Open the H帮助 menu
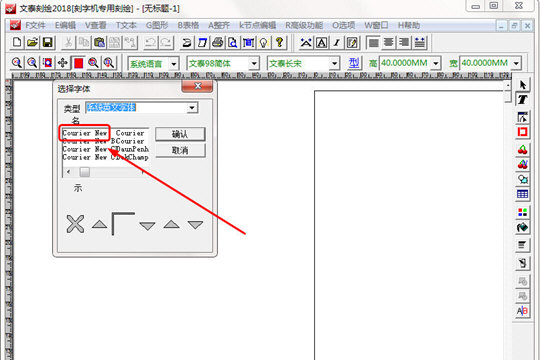The width and height of the screenshot is (540, 360). click(409, 25)
